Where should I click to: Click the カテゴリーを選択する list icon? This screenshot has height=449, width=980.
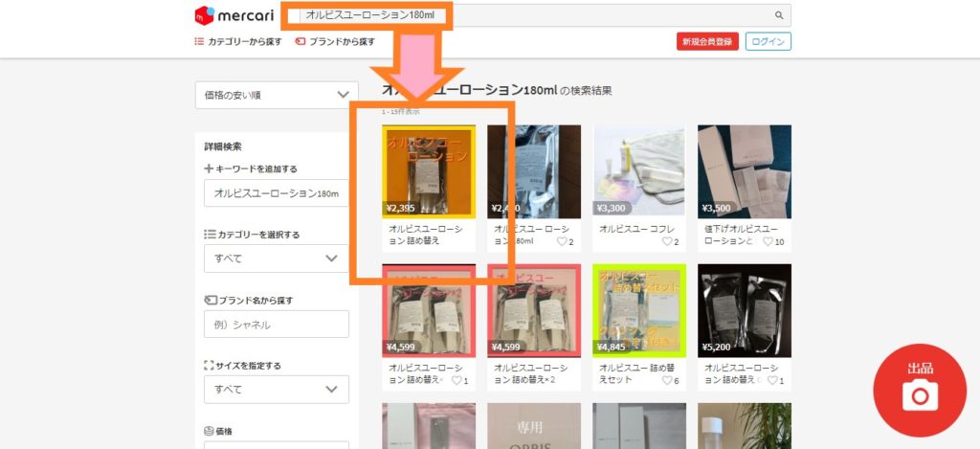(210, 235)
